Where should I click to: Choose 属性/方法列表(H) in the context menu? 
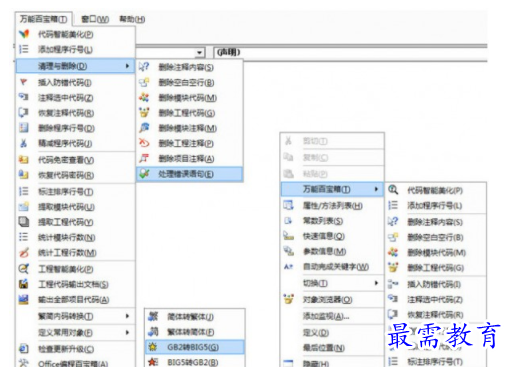(332, 206)
